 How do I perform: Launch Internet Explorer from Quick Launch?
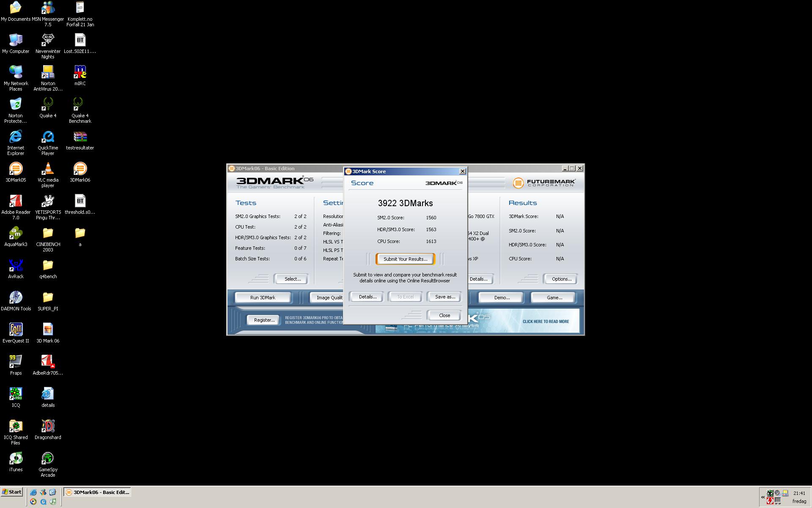pyautogui.click(x=33, y=492)
